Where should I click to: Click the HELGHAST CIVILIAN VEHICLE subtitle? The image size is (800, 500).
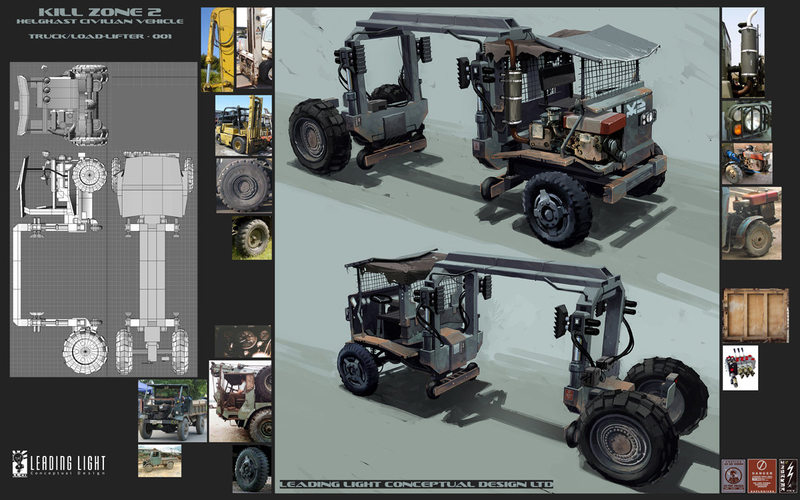pos(99,21)
